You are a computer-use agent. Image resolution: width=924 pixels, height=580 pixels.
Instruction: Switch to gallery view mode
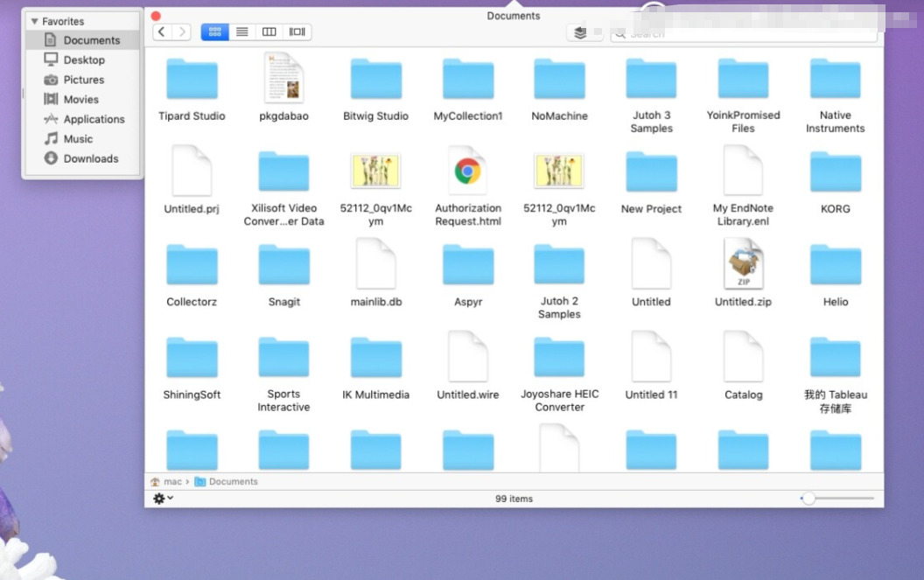(297, 31)
